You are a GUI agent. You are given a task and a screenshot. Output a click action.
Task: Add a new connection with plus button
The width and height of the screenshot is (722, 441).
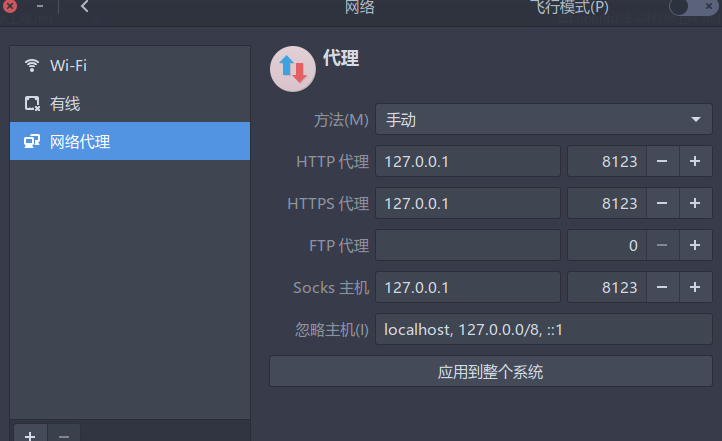click(x=30, y=434)
